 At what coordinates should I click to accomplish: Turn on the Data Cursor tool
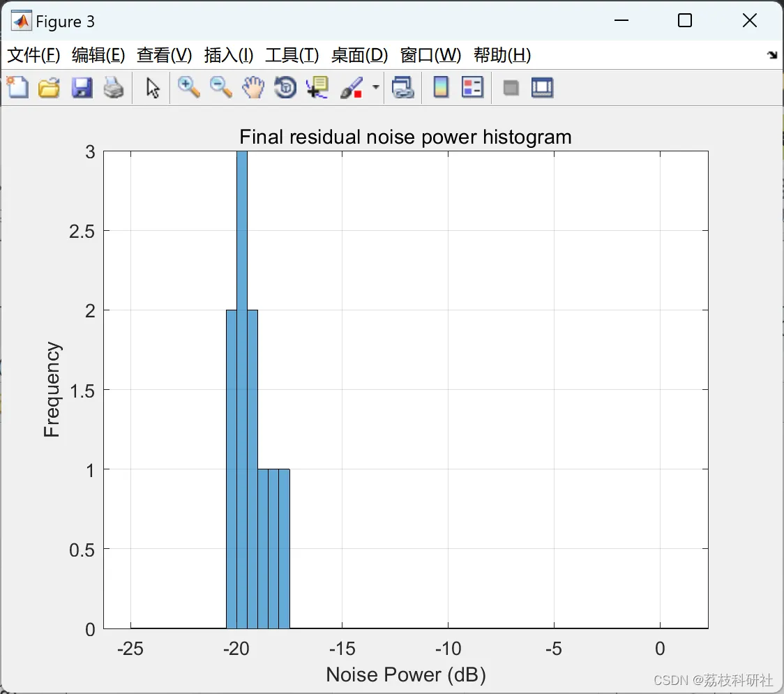pos(317,87)
